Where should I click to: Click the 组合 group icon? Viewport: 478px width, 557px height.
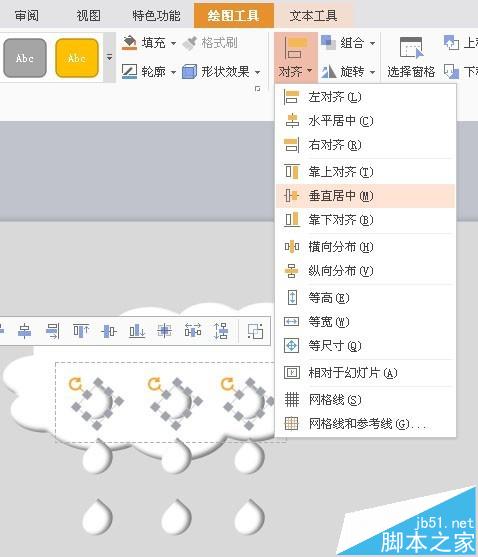pos(328,43)
